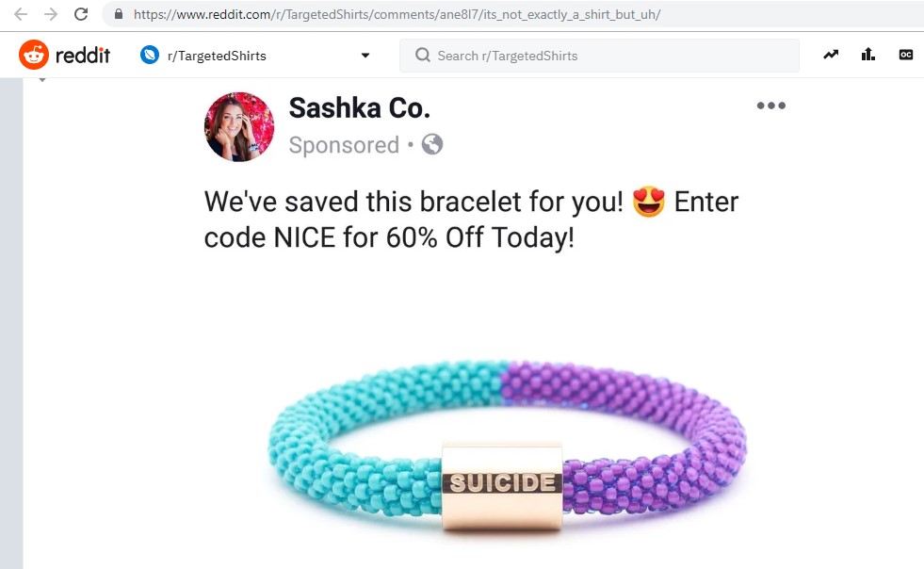Click the Sponsored label

pos(344,145)
